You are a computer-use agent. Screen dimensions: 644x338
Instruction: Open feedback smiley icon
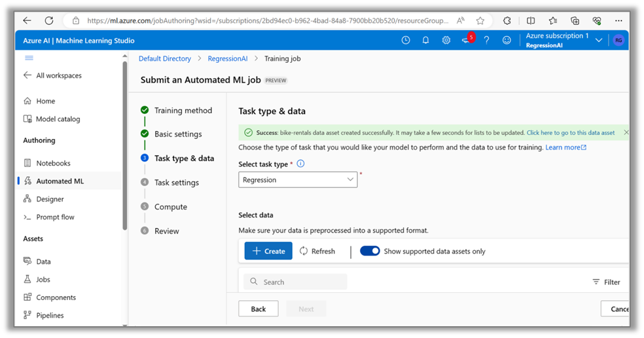507,41
